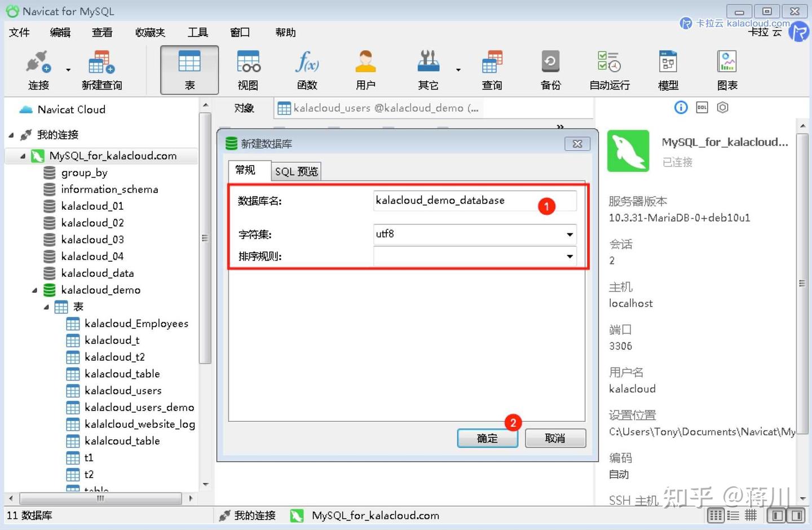The image size is (812, 530).
Task: Open the 工具 menu
Action: 197,32
